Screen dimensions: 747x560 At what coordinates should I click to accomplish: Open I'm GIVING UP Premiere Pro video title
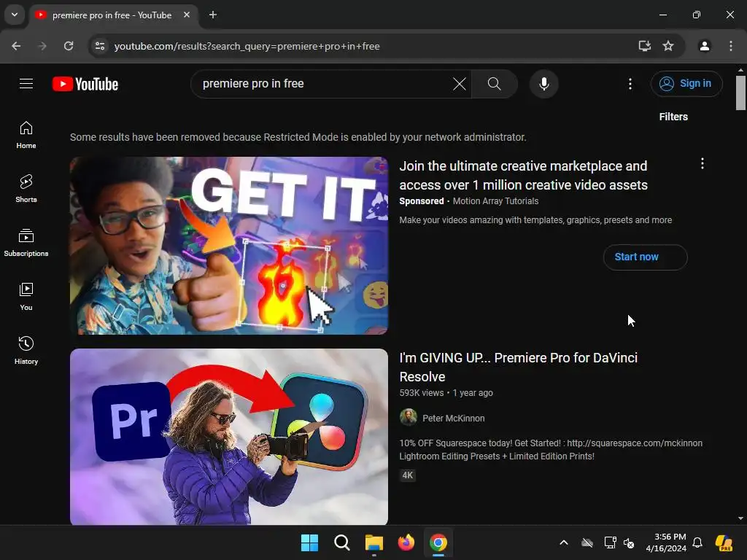518,367
